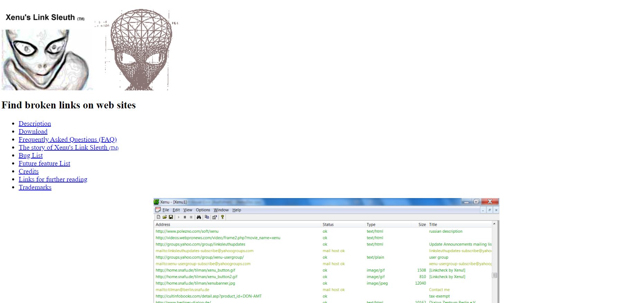
Task: Open the Frequently Asked Questions (FAQ) link
Action: (x=68, y=140)
